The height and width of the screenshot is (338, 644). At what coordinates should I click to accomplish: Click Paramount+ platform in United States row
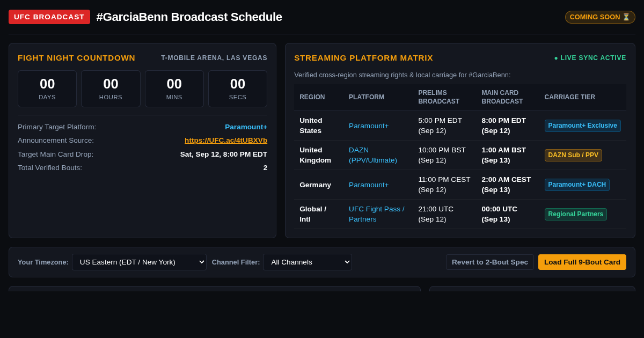(369, 126)
